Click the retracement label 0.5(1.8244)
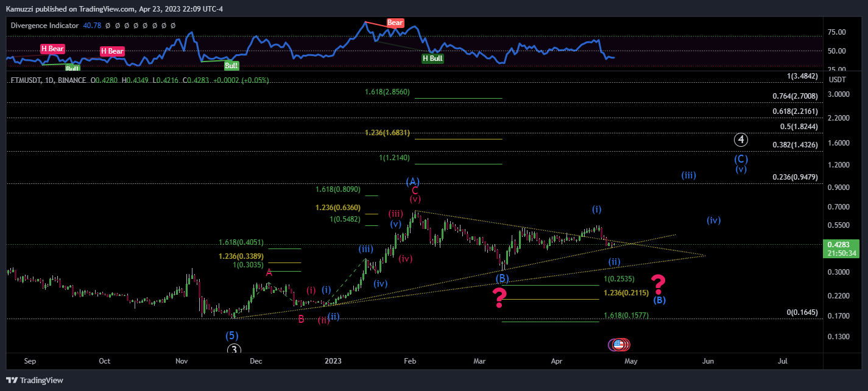 point(799,126)
